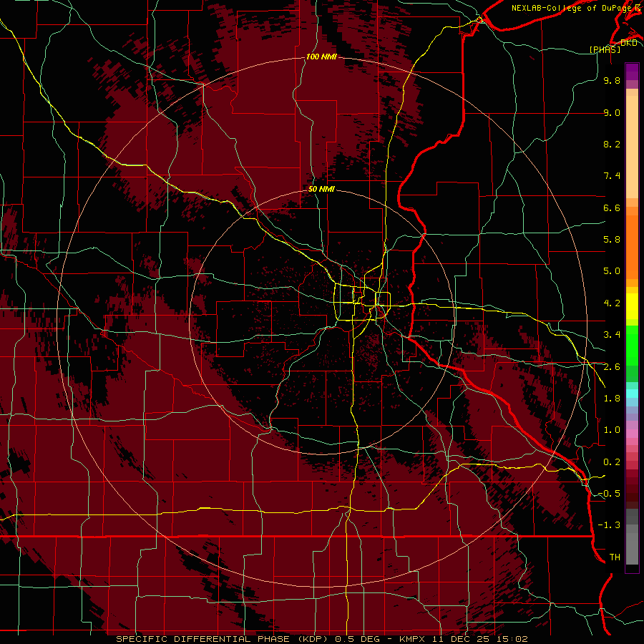Viewport: 644px width, 644px height.
Task: Click the 5.8 scale label
Action: tap(612, 240)
